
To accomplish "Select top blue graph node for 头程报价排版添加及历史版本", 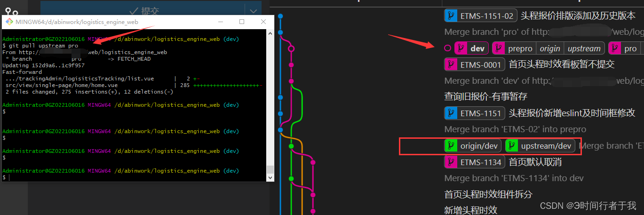I will 280,16.
